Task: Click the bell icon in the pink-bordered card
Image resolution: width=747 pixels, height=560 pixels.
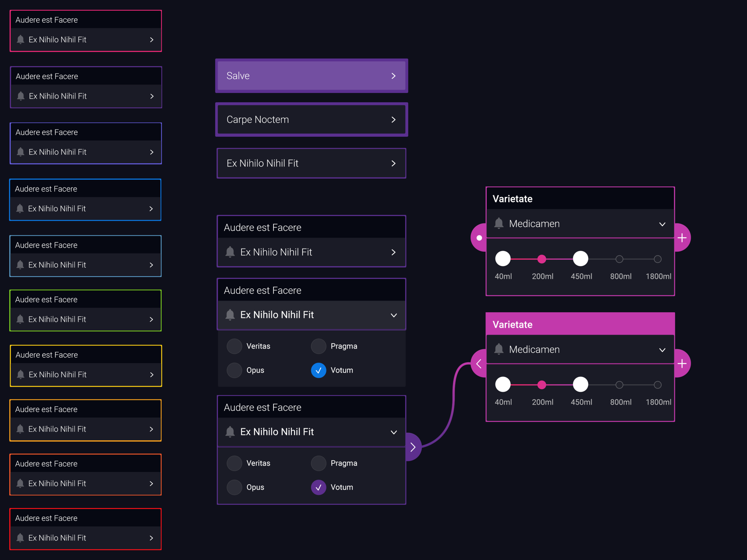Action: tap(20, 39)
